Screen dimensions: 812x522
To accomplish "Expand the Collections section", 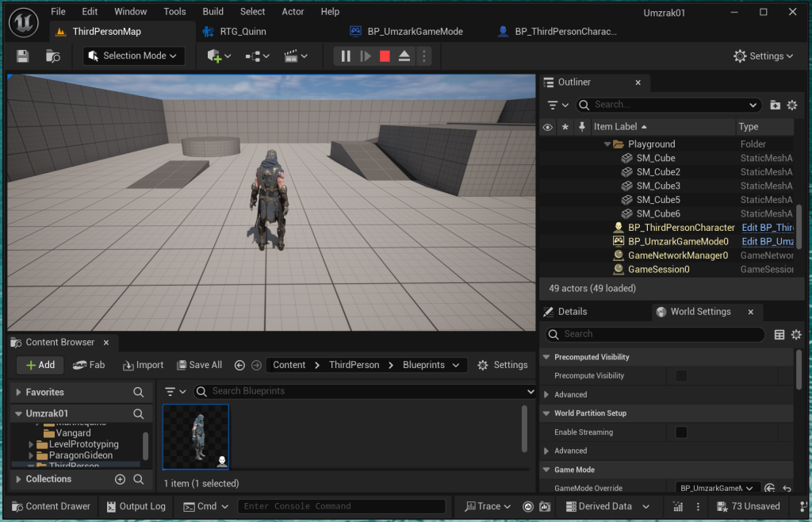I will (x=19, y=479).
